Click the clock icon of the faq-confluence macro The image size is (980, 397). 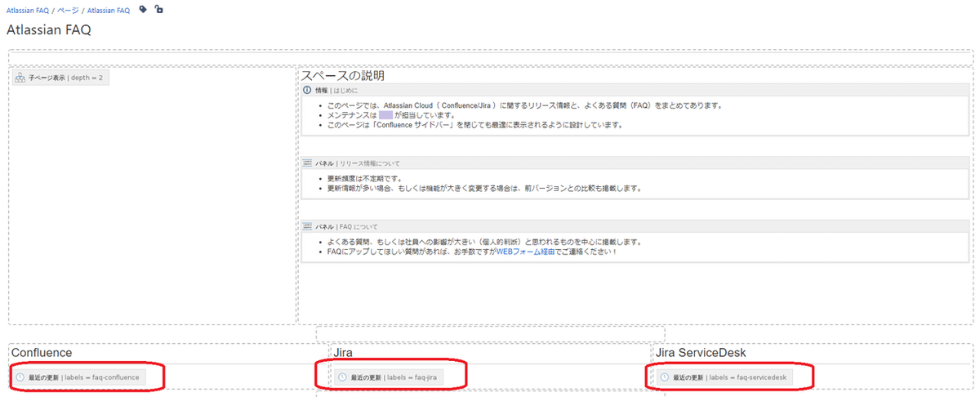point(20,377)
